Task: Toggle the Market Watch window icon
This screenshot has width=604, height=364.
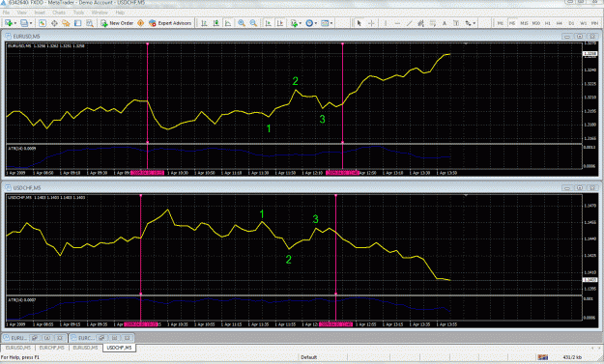Action: (x=43, y=23)
